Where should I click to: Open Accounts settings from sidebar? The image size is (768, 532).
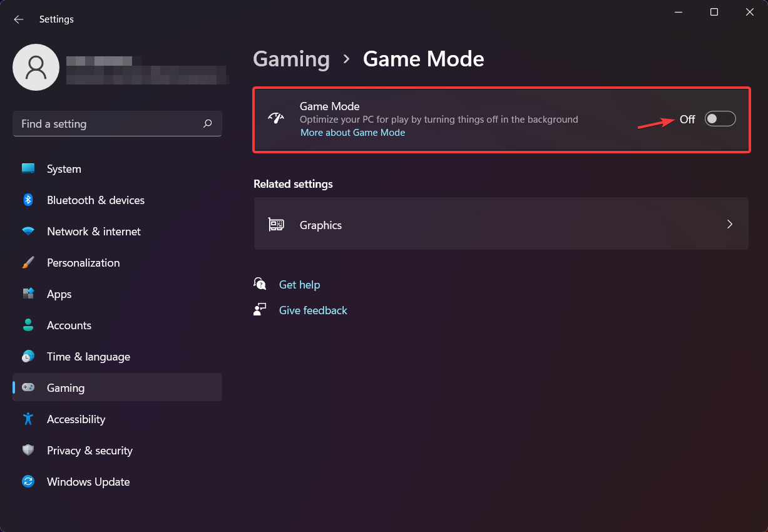(28, 325)
